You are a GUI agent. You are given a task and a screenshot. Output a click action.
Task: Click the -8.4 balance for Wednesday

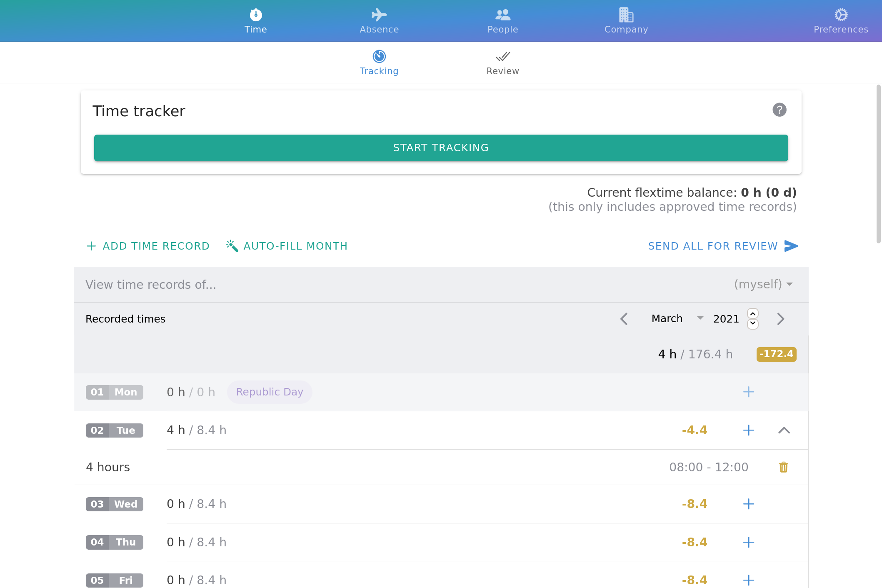695,504
